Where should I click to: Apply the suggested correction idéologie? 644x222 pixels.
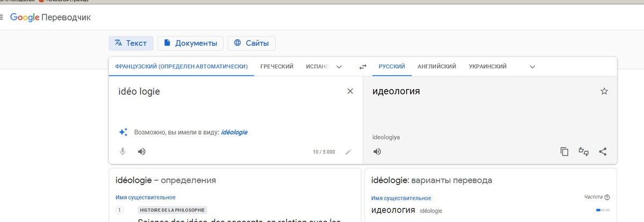point(234,132)
